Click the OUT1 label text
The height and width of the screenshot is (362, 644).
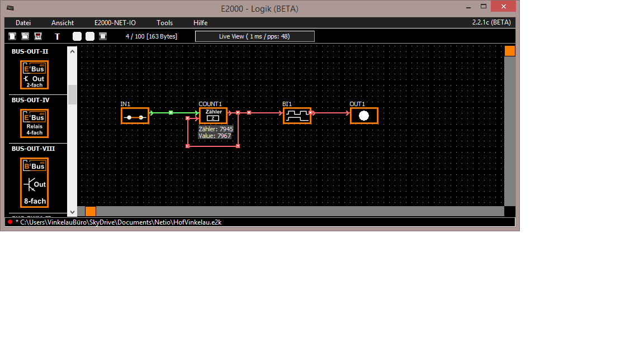(x=357, y=104)
